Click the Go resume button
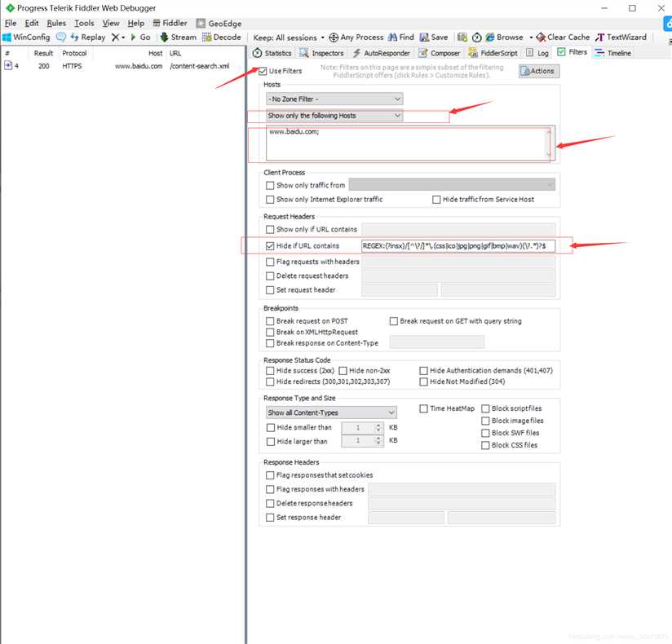 [140, 37]
